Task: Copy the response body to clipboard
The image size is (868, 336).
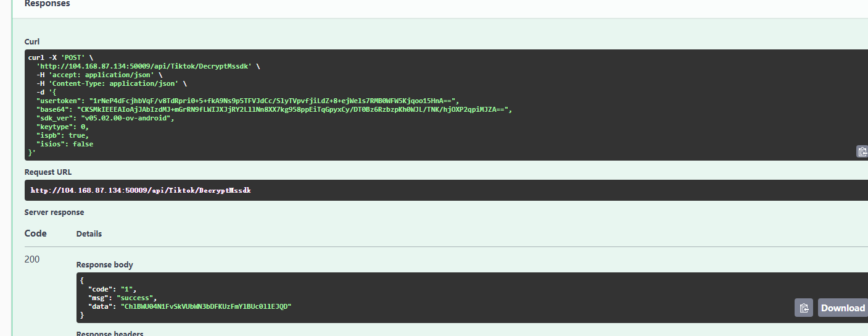Action: point(803,308)
